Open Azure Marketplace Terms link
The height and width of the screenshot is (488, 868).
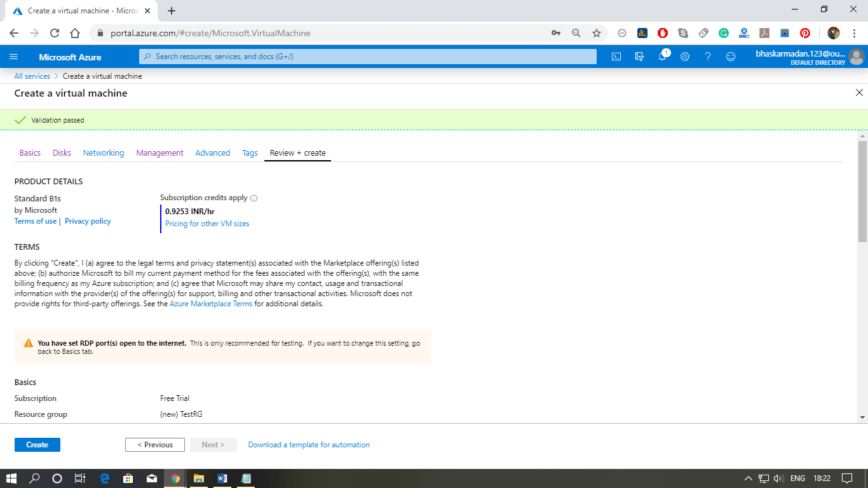[x=210, y=303]
